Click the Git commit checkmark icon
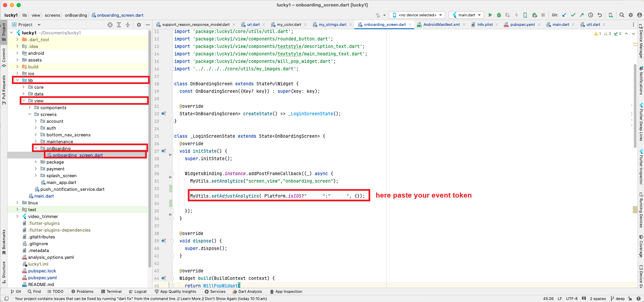 573,15
